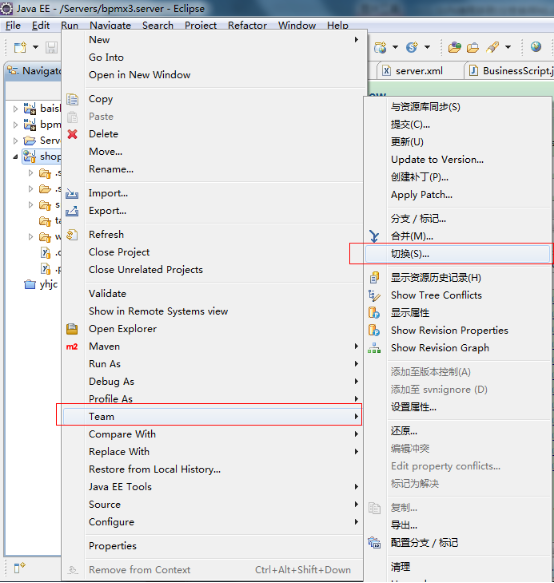Choose Show in Remote Systems view
Screen dimensions: 554x583
(x=158, y=311)
